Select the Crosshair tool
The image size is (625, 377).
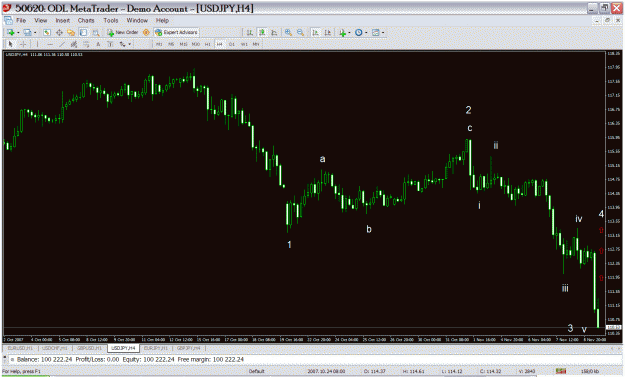click(23, 44)
